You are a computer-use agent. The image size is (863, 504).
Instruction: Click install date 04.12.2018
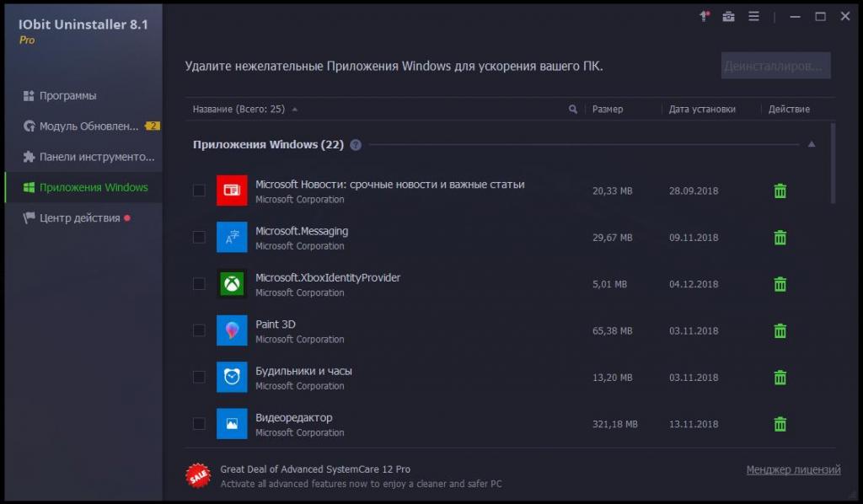click(x=694, y=285)
